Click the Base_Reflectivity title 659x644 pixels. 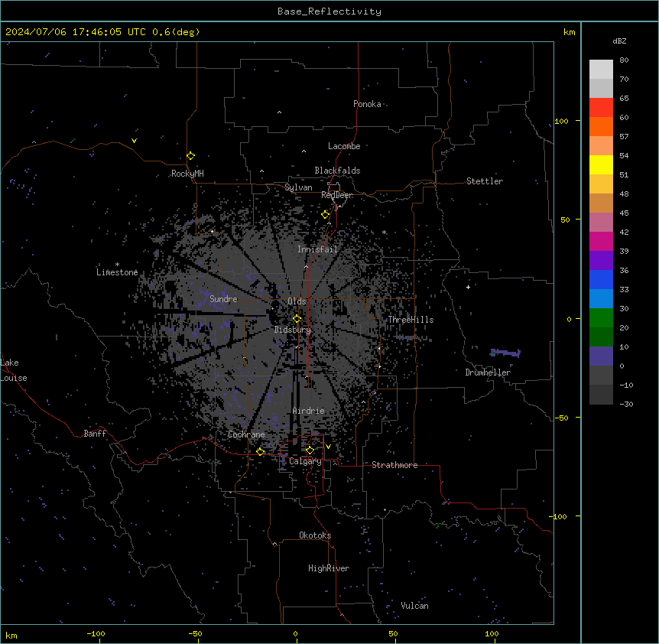pos(329,11)
